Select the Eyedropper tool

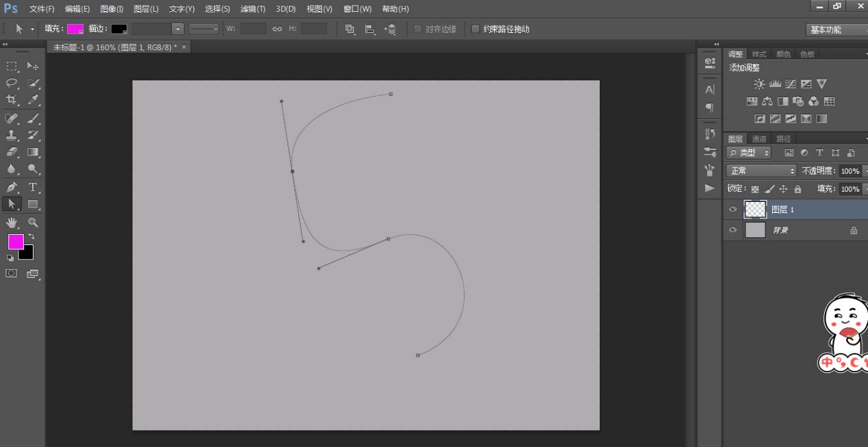[x=32, y=100]
